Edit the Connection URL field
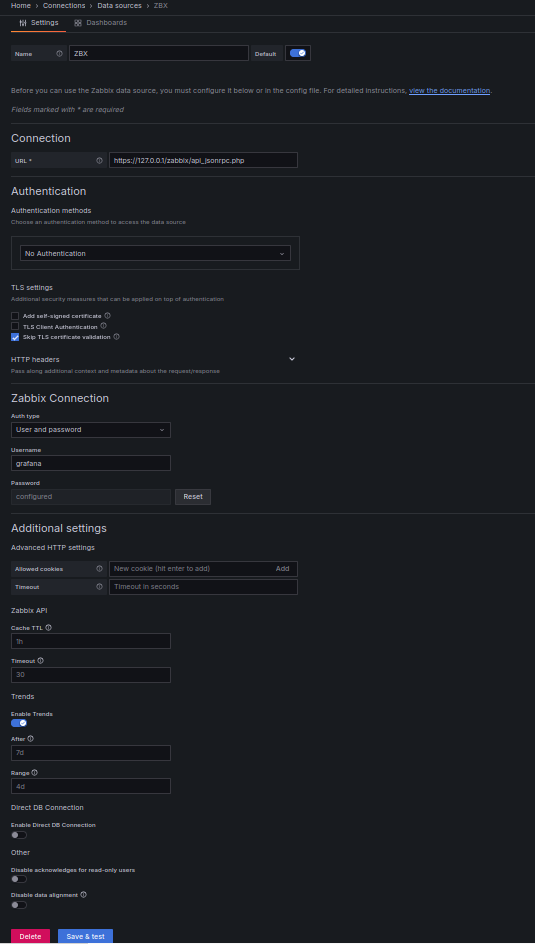This screenshot has height=944, width=535. point(203,160)
